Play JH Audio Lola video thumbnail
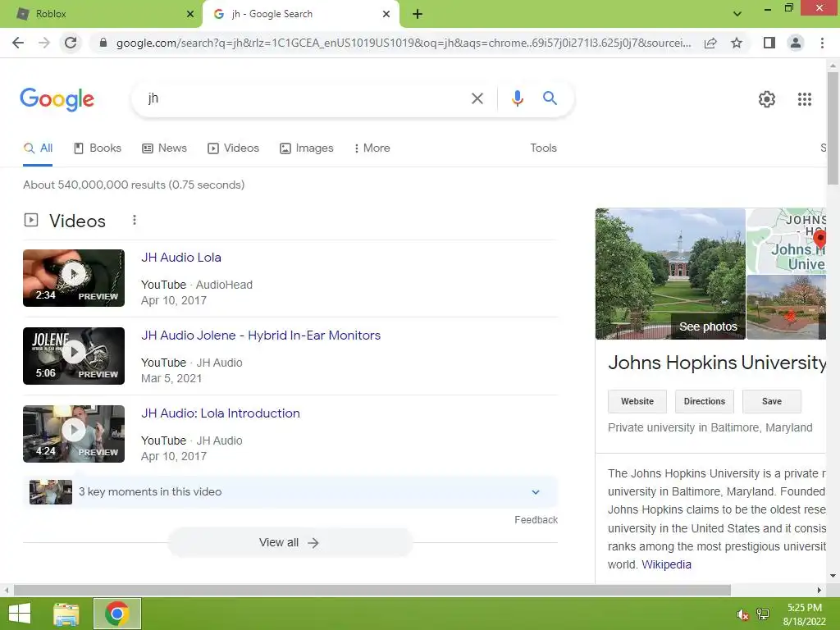Screen dimensions: 840x630 tap(74, 278)
